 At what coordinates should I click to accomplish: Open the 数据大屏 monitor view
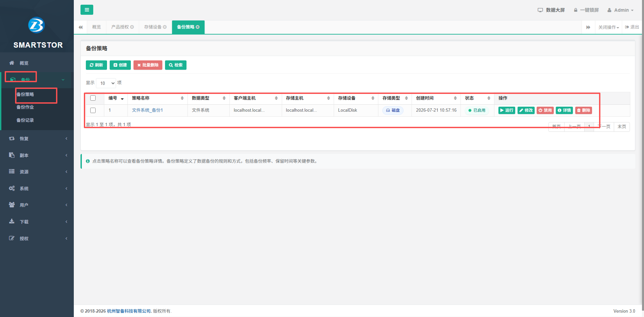[551, 10]
